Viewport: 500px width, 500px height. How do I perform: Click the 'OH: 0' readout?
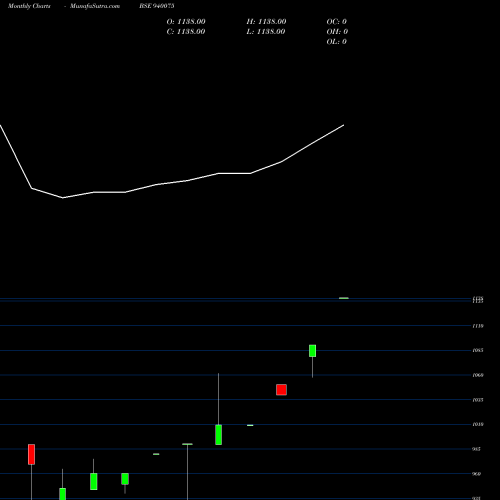coord(337,32)
